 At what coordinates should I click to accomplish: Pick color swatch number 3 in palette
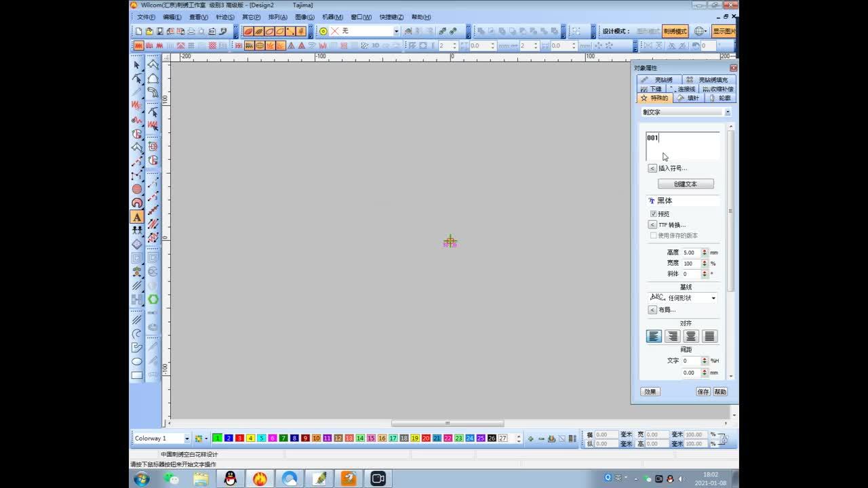point(239,439)
